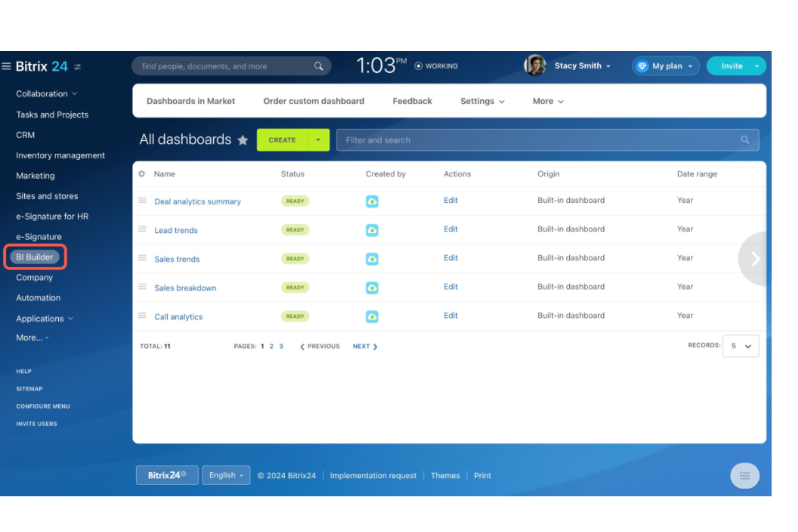
Task: Open Automation in sidebar
Action: [x=38, y=298]
